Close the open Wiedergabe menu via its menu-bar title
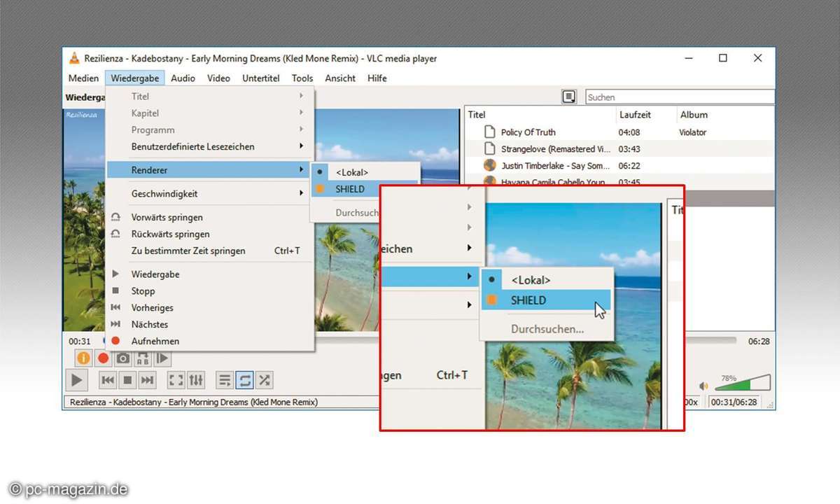 [x=135, y=78]
